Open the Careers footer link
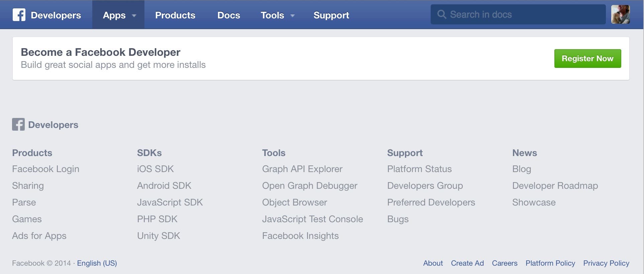 point(505,263)
